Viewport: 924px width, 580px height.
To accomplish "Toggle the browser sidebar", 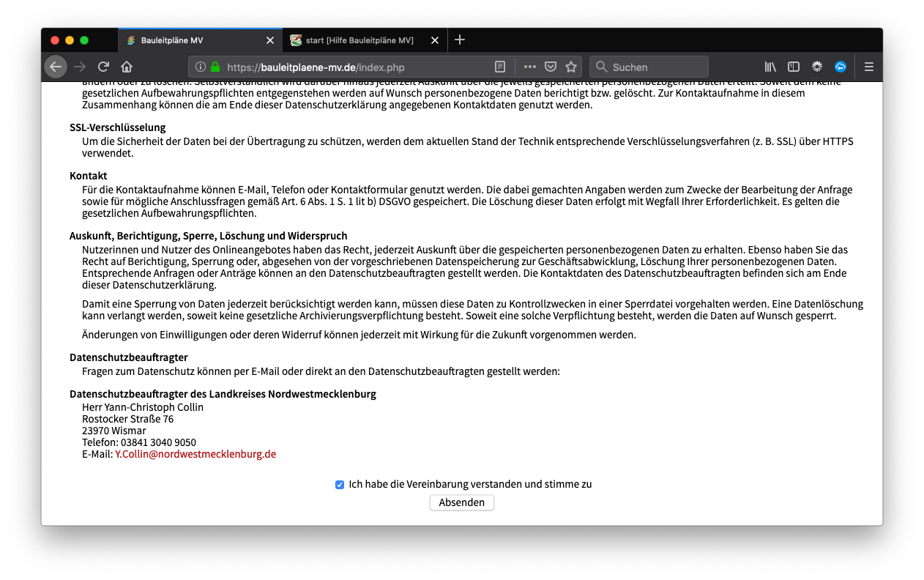I will click(x=794, y=67).
